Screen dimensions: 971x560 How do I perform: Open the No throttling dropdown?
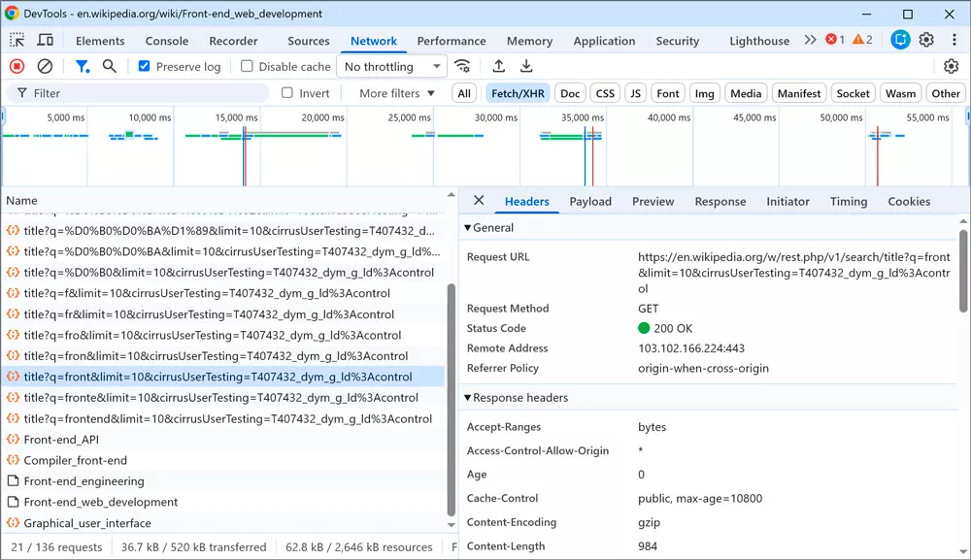391,66
